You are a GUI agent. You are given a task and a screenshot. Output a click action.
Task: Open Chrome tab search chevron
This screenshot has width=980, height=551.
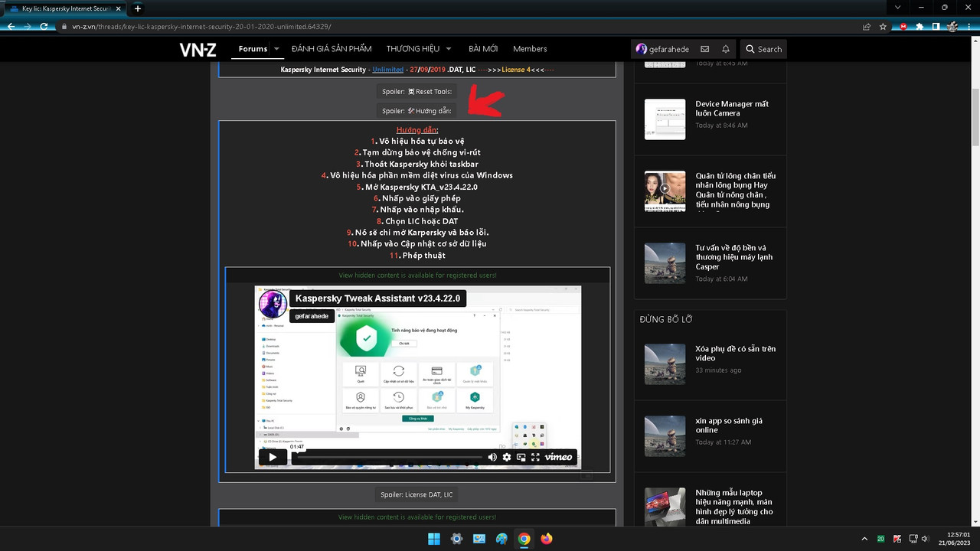tap(897, 8)
